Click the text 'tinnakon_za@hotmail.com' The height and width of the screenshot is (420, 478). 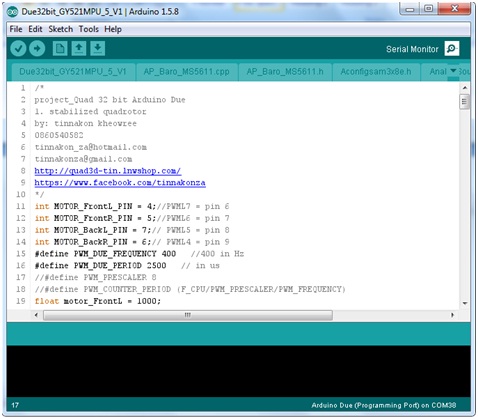91,147
